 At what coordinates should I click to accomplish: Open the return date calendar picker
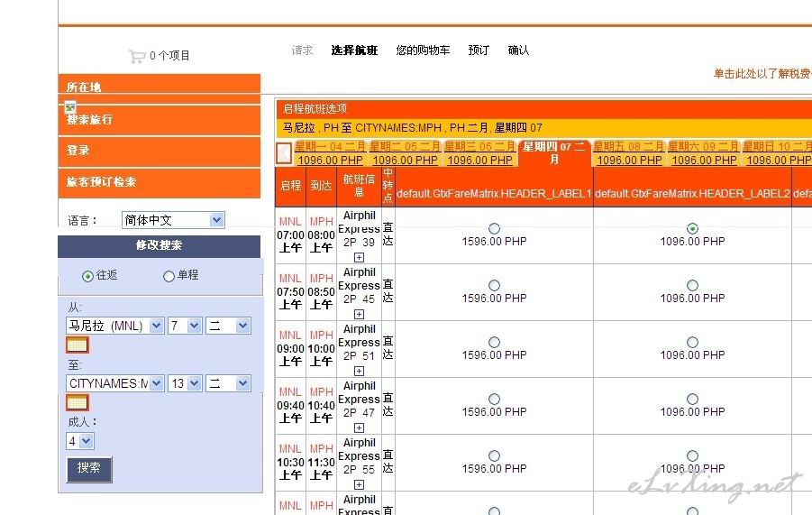pyautogui.click(x=78, y=402)
